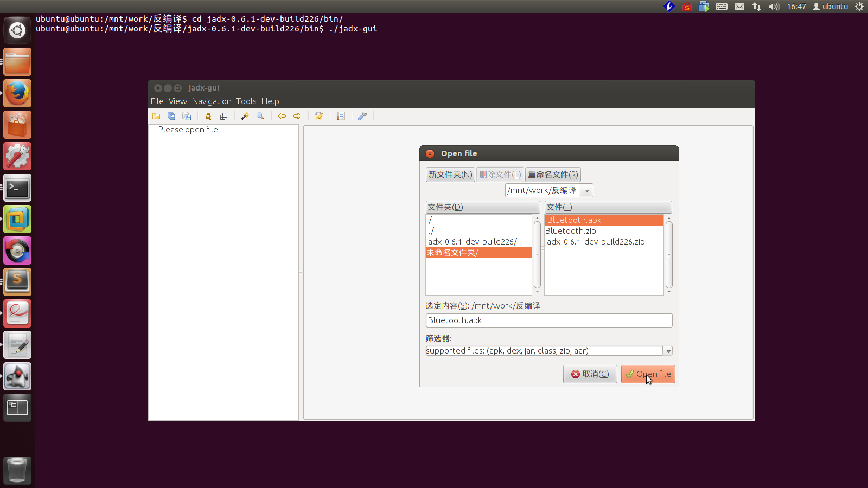The image size is (868, 488).
Task: Select the 未命名文件夹/ folder
Action: [x=478, y=253]
